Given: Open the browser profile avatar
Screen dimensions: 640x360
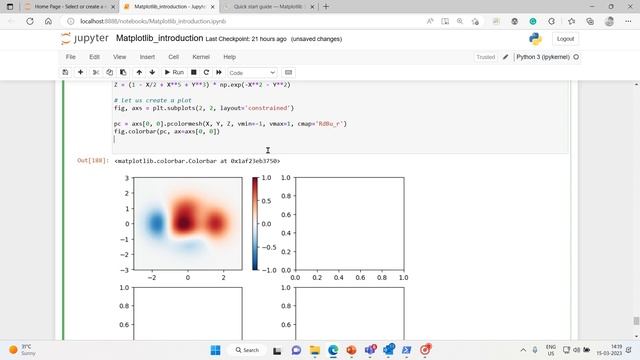Looking at the screenshot, I should [x=609, y=21].
